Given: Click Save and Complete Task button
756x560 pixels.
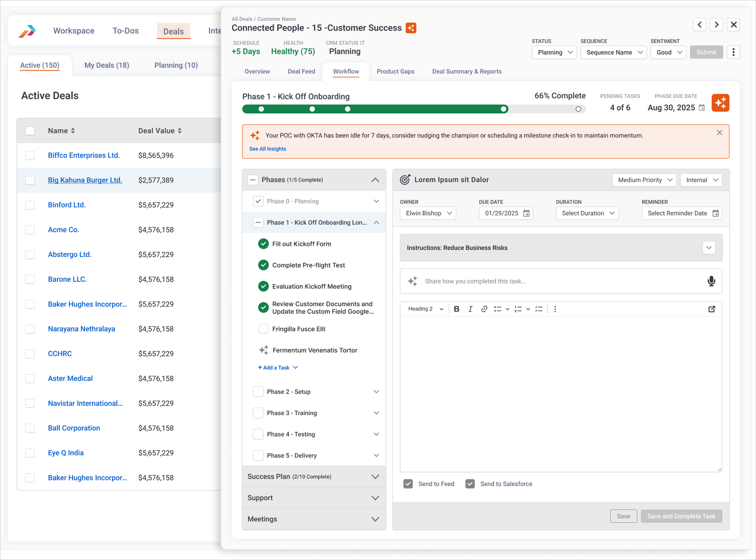Looking at the screenshot, I should (681, 516).
